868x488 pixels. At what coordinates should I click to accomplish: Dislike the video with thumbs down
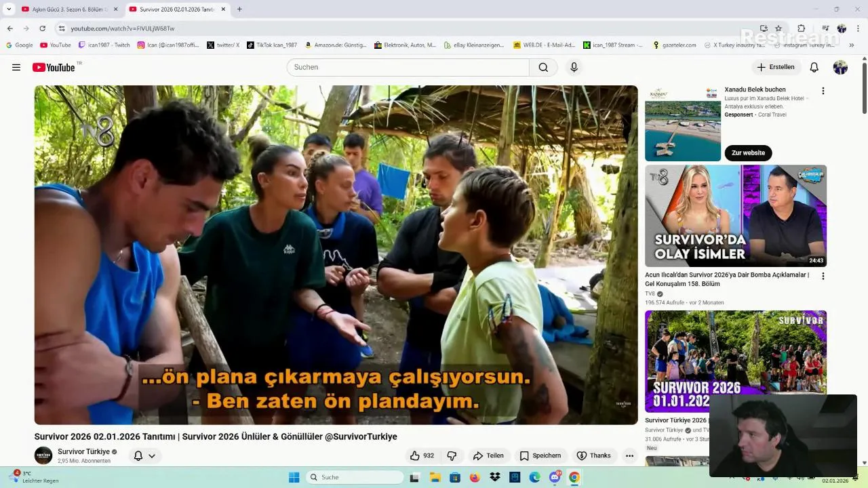[452, 455]
